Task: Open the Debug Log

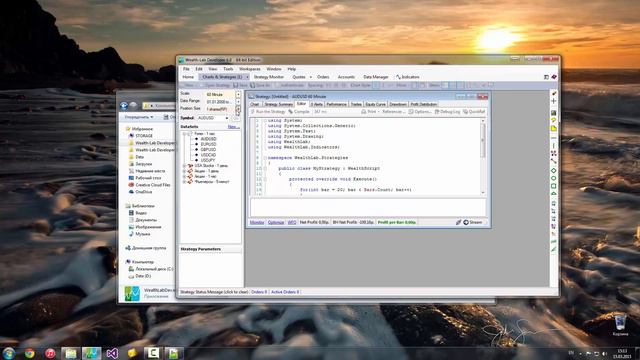Action: 448,112
